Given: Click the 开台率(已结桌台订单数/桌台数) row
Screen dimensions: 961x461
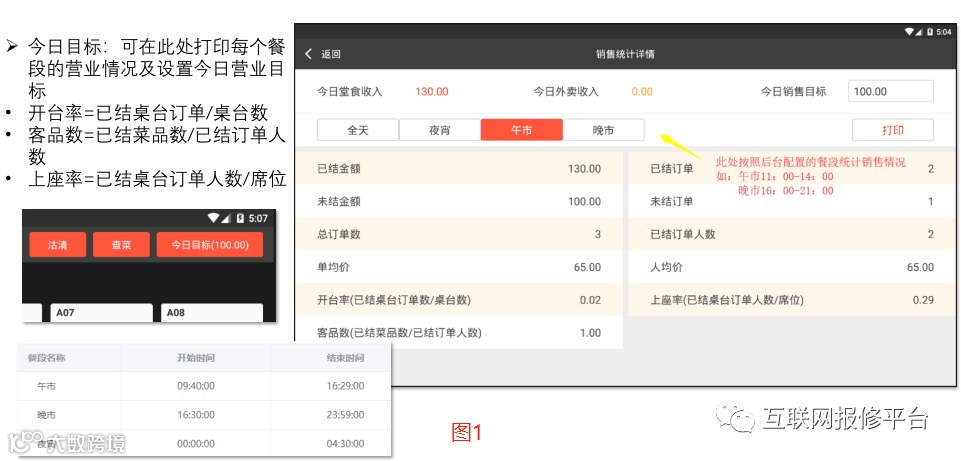Looking at the screenshot, I should pos(459,300).
